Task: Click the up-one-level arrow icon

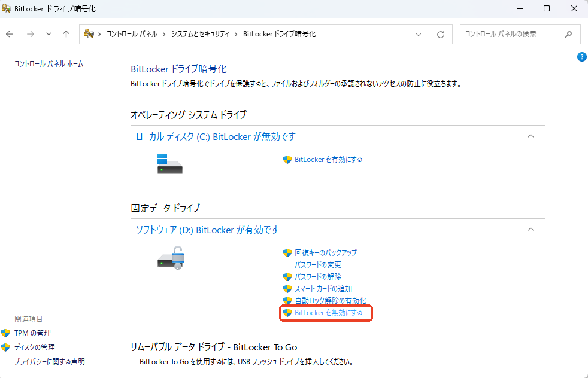Action: (66, 34)
